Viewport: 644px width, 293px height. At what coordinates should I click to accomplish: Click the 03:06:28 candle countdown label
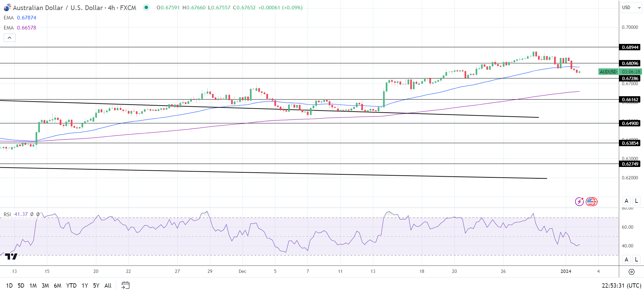coord(631,72)
